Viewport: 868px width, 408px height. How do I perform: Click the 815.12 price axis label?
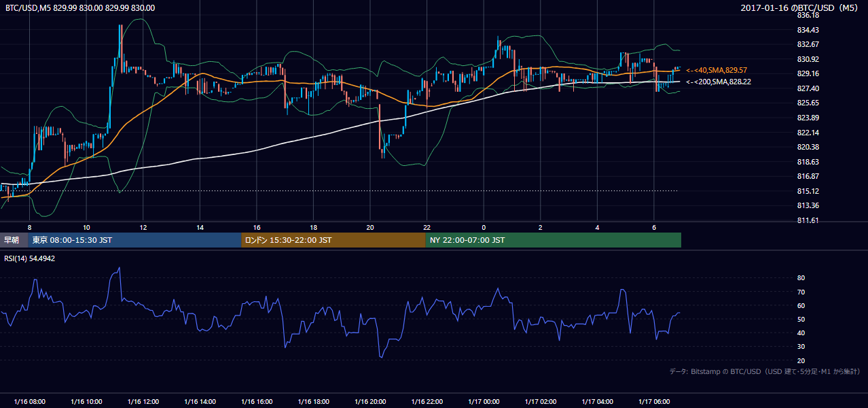(x=808, y=191)
